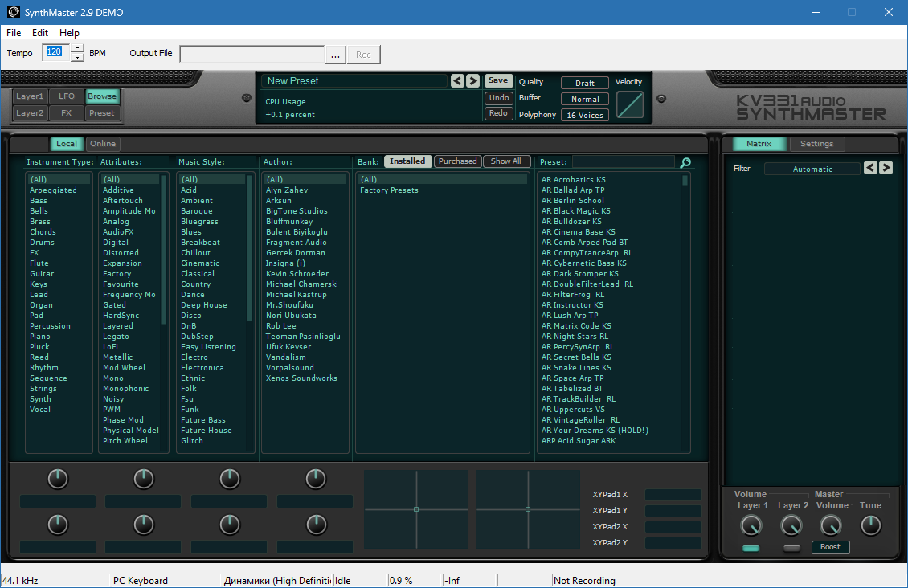The height and width of the screenshot is (588, 908).
Task: Switch to the Layer2 tab
Action: point(30,112)
